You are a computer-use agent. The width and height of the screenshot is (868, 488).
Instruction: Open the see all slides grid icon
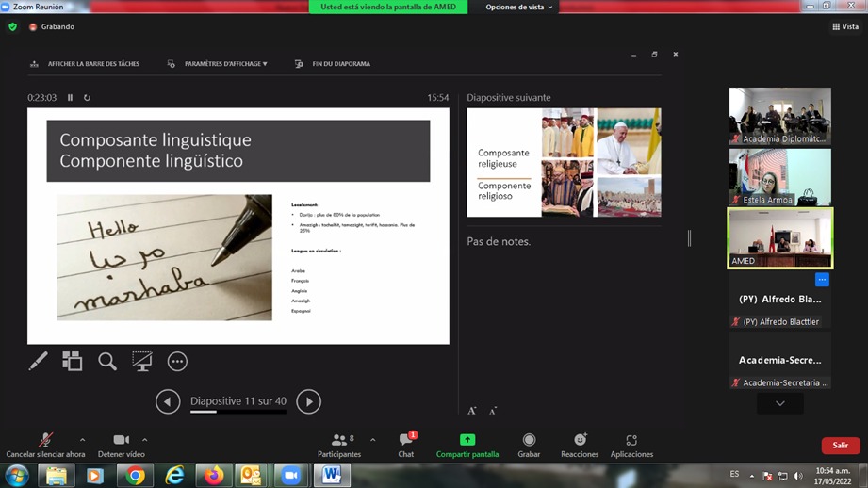(x=73, y=361)
